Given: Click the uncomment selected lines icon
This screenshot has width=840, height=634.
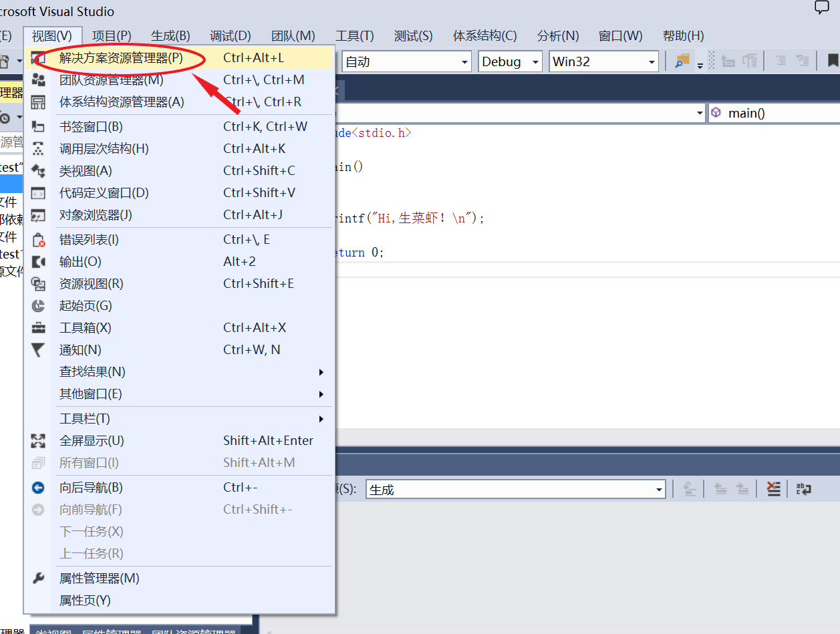Looking at the screenshot, I should tap(803, 61).
